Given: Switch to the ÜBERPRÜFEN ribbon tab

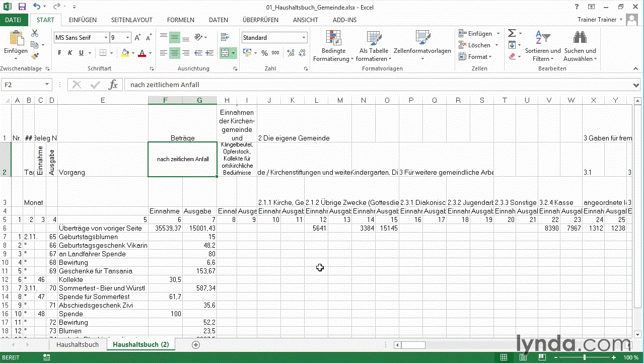Looking at the screenshot, I should pyautogui.click(x=260, y=20).
